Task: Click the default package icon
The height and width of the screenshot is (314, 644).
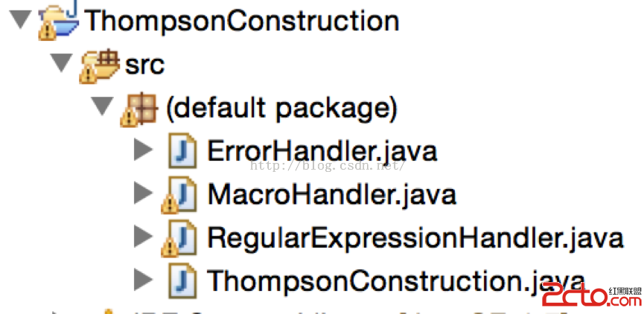Action: point(138,109)
